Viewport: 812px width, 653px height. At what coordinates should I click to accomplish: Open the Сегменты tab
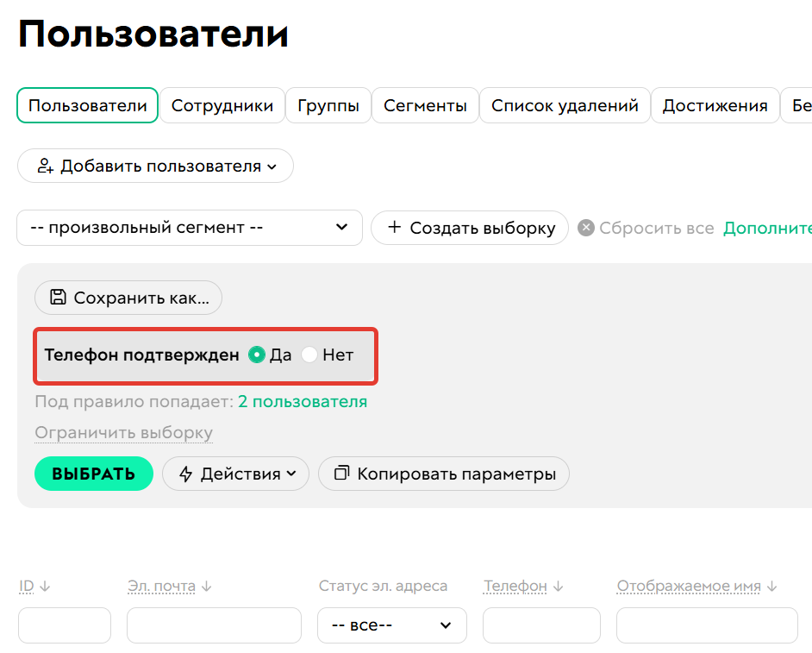[x=425, y=105]
